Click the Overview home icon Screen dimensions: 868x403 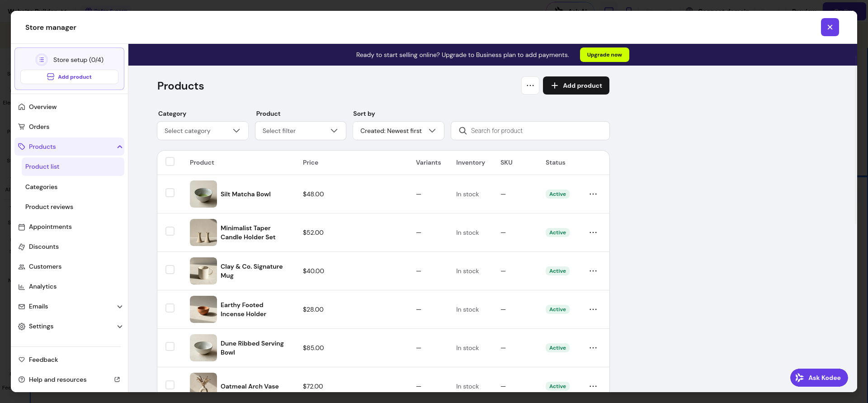(x=22, y=107)
